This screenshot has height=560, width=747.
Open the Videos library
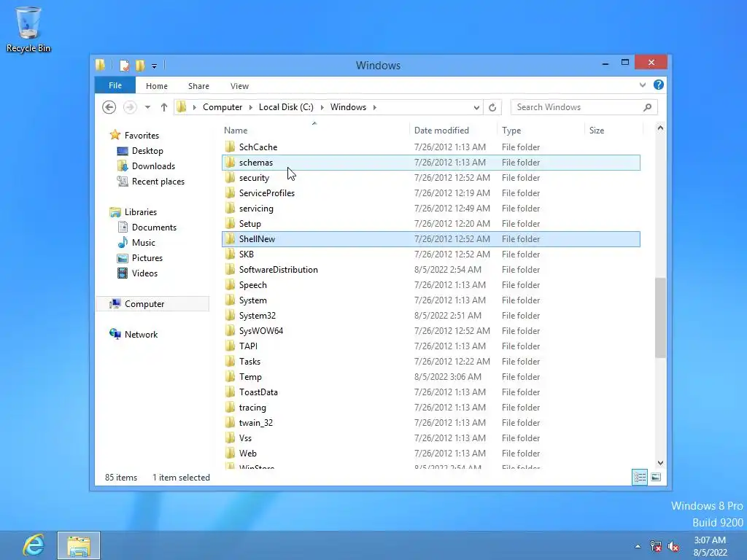tap(144, 273)
